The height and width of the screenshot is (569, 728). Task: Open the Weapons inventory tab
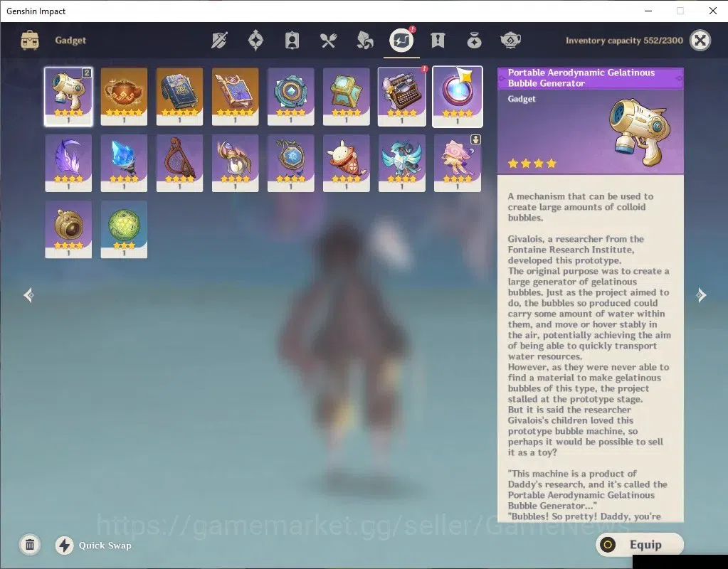219,41
